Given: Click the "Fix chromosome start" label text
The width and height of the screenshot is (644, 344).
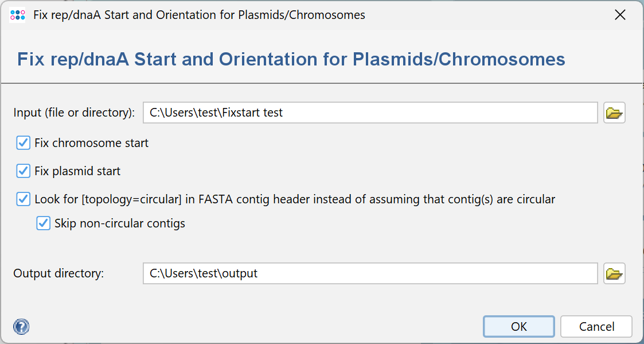Looking at the screenshot, I should tap(91, 143).
